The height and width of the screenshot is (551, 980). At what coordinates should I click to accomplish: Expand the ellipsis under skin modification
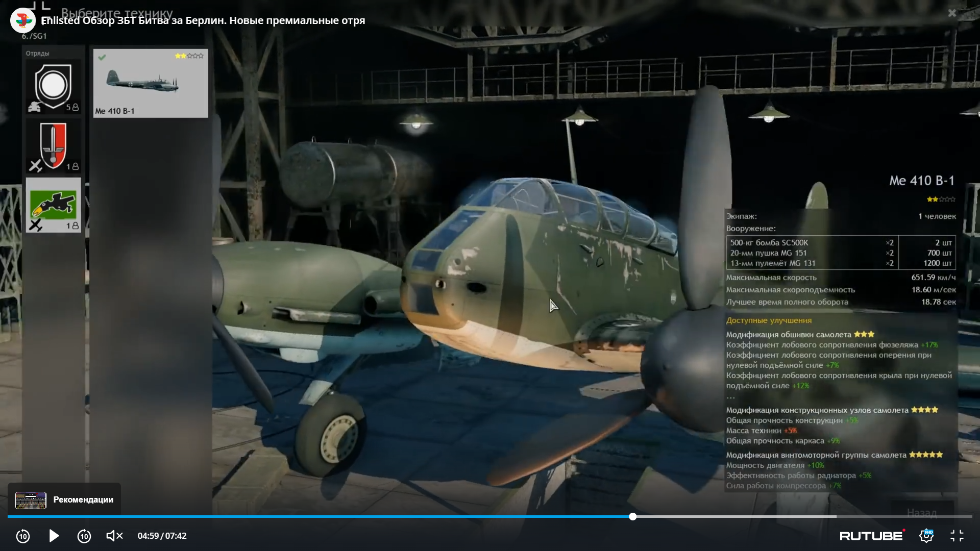(731, 397)
